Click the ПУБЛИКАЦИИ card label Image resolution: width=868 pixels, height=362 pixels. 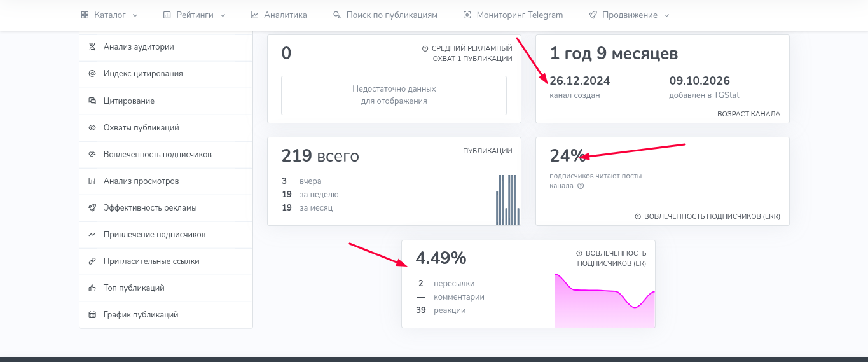pyautogui.click(x=488, y=151)
